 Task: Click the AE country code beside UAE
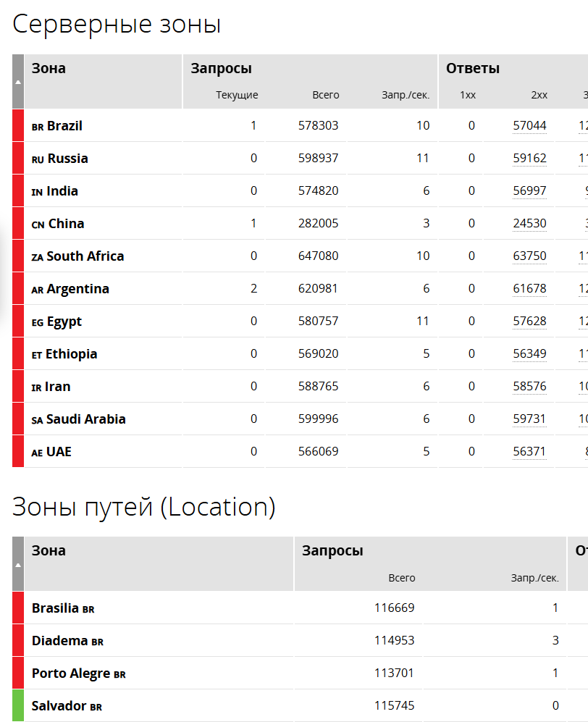(38, 453)
